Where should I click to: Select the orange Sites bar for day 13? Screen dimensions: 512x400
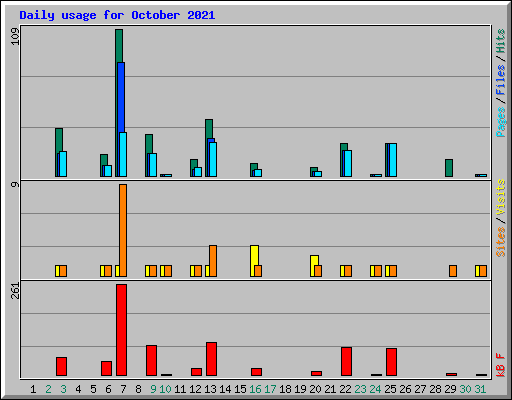213,261
